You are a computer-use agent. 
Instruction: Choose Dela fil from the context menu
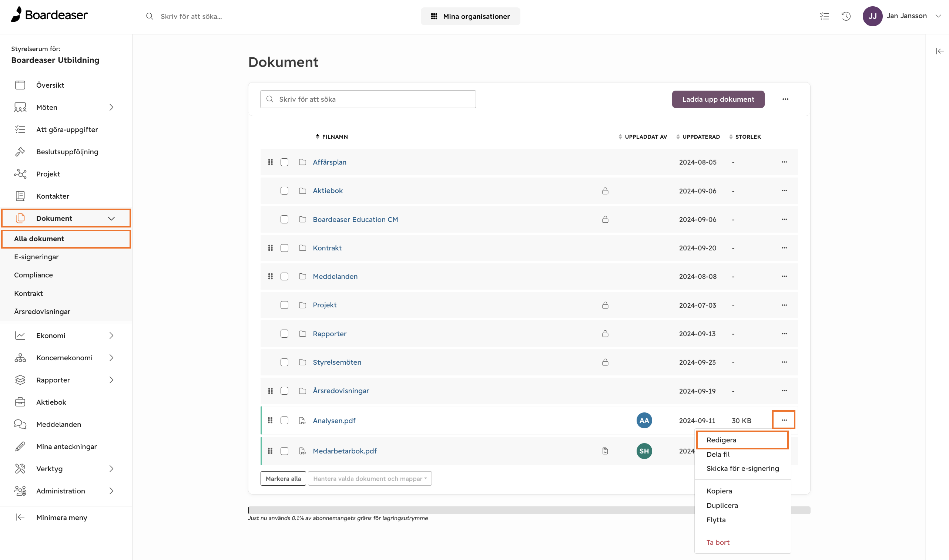[x=718, y=454]
